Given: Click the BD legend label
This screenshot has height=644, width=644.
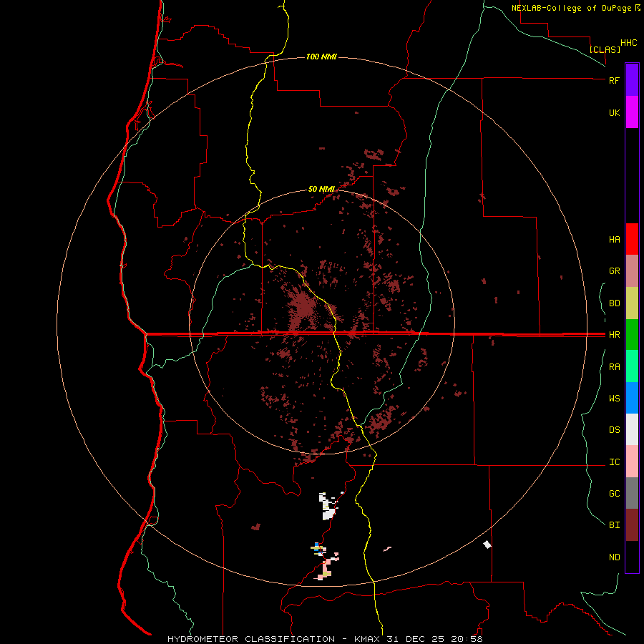Looking at the screenshot, I should coord(614,303).
